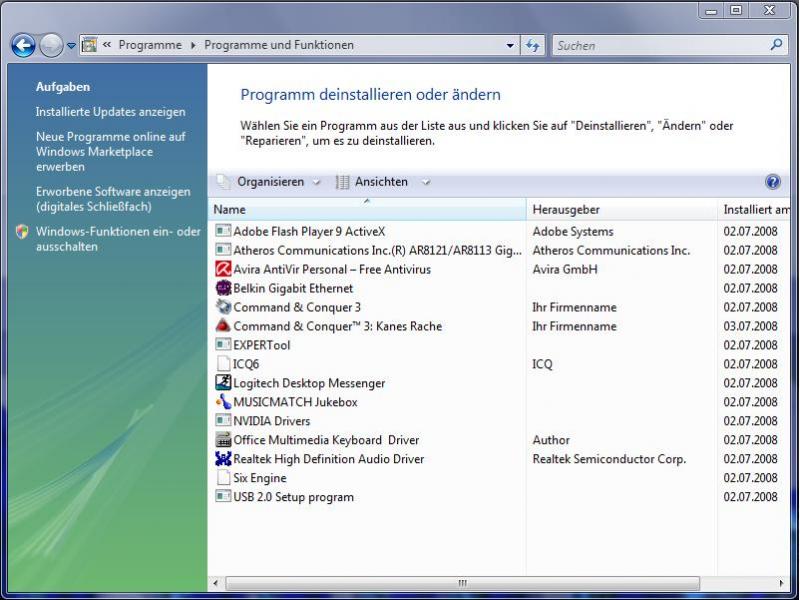Screen dimensions: 800x600
Task: Expand the Ansichten views dropdown
Action: coord(382,182)
